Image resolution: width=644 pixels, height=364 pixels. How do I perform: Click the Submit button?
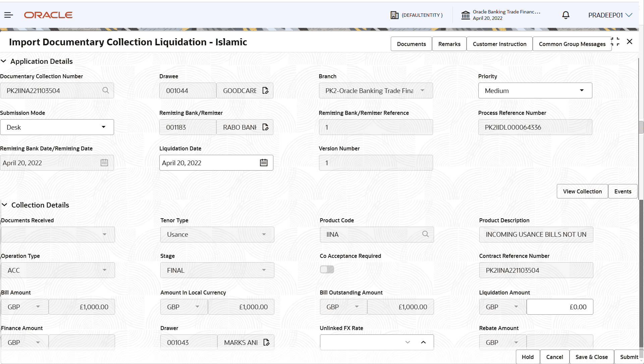(x=629, y=357)
